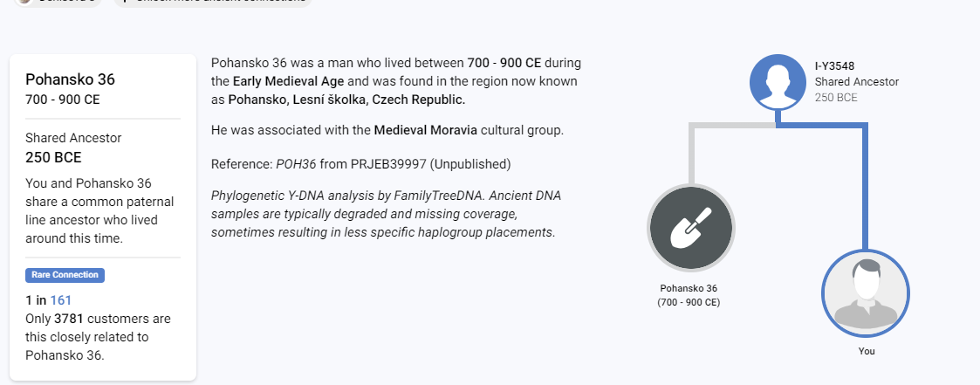Click the 'Rare Connection' badge
The image size is (980, 385).
click(65, 275)
